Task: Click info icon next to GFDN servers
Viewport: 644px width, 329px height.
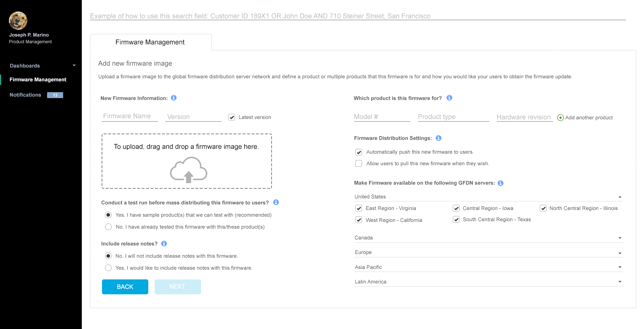Action: click(x=501, y=183)
